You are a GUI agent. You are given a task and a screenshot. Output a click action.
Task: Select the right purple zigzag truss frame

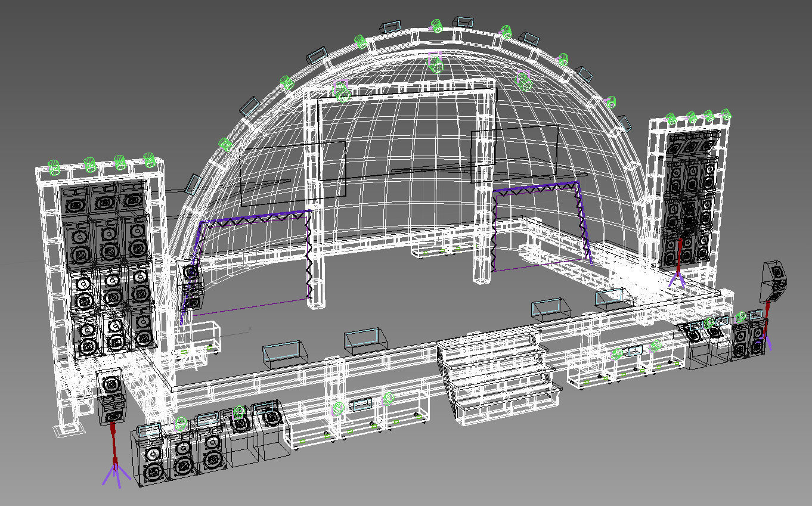[542, 225]
